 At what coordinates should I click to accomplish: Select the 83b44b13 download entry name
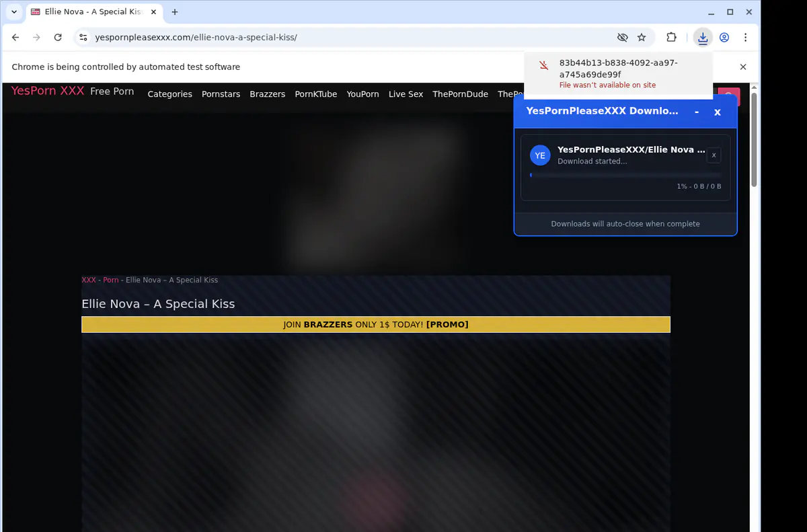coord(618,69)
